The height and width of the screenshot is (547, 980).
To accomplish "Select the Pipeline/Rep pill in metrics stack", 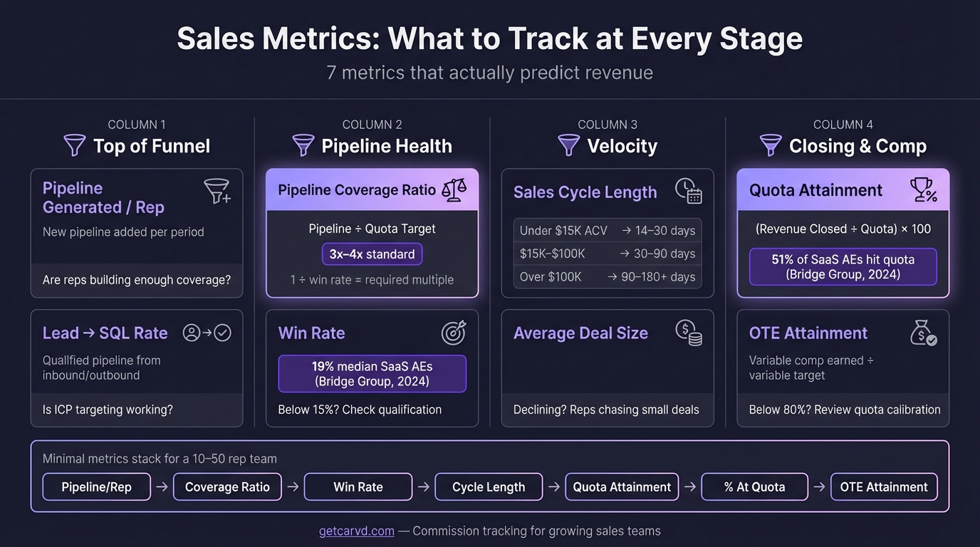I will (x=97, y=487).
